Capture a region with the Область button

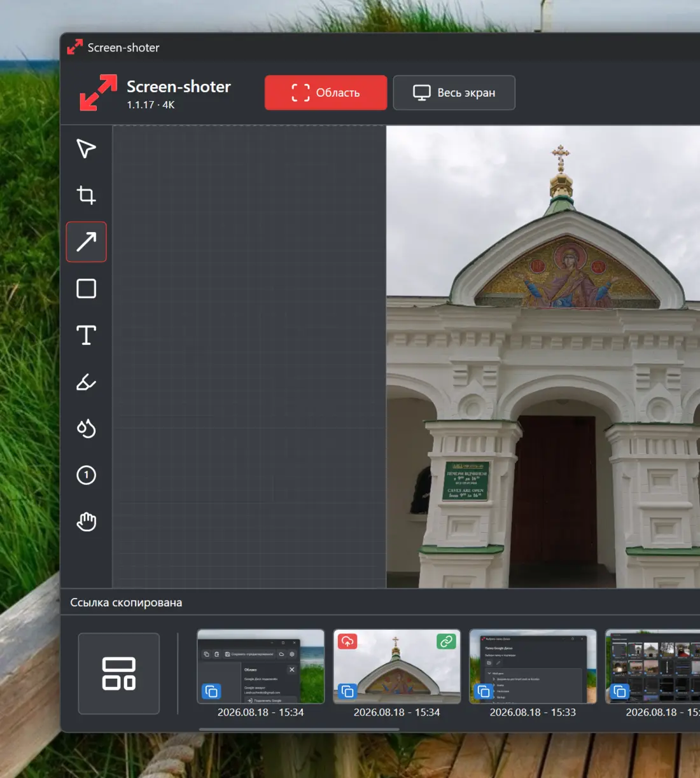pyautogui.click(x=326, y=93)
